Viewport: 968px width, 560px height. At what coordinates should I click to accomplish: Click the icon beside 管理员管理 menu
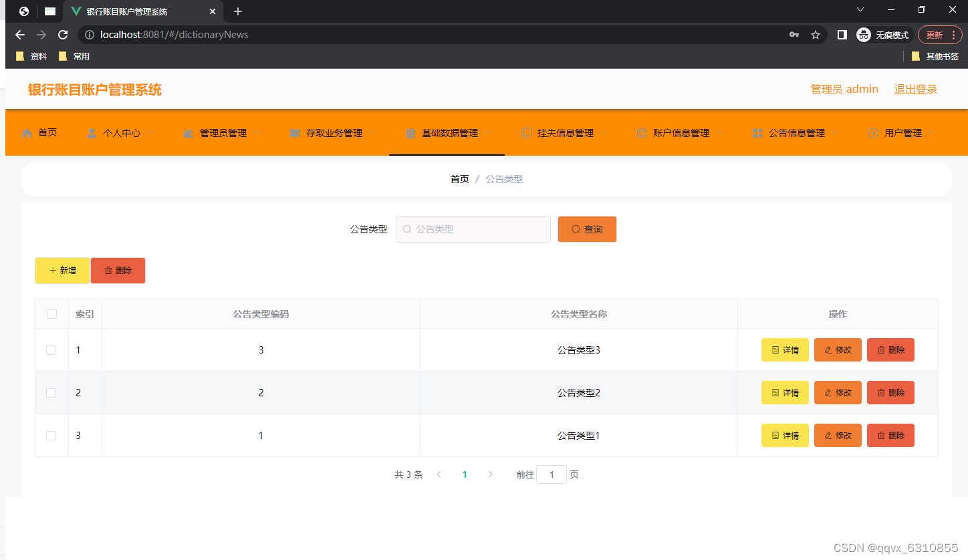tap(189, 133)
